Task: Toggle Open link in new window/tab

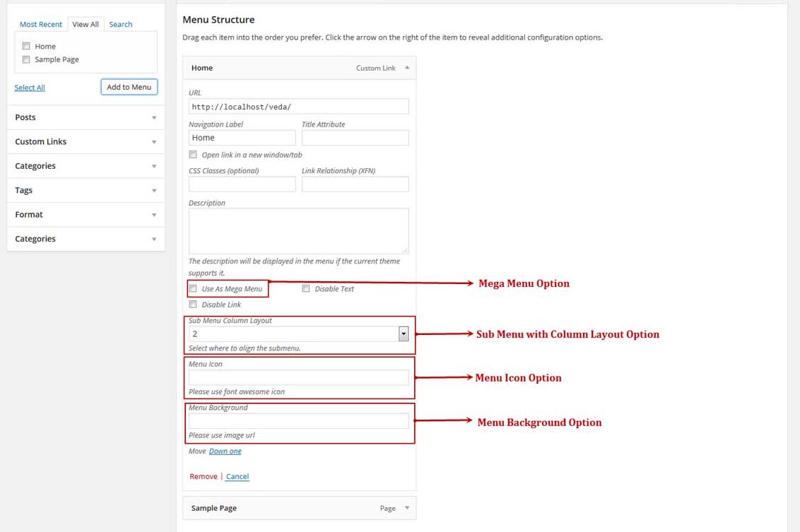Action: pos(193,155)
